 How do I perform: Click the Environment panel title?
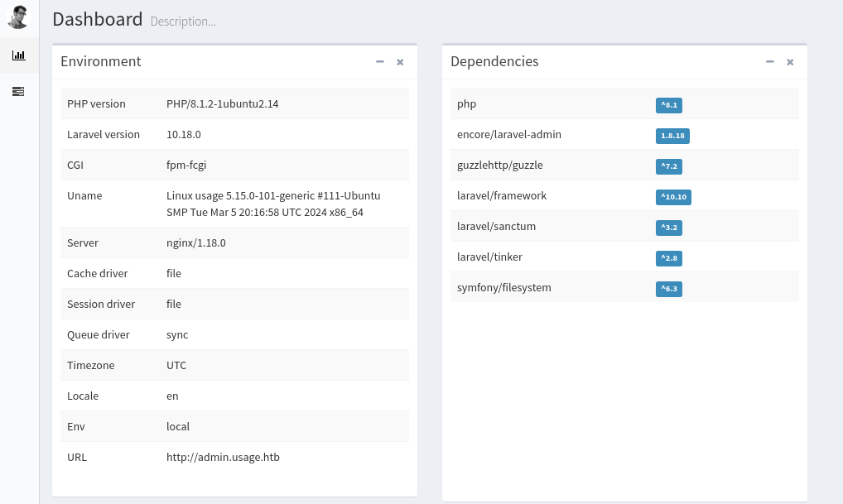click(x=100, y=61)
